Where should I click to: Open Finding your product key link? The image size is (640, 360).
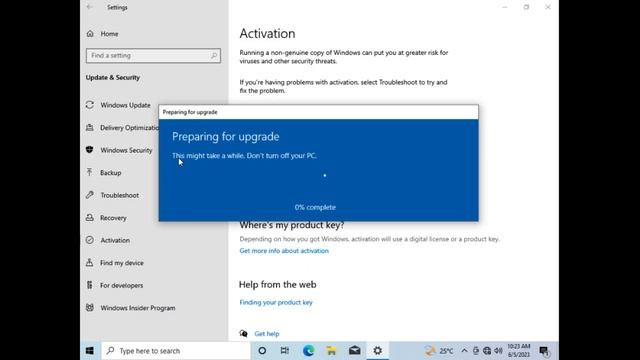(x=276, y=302)
